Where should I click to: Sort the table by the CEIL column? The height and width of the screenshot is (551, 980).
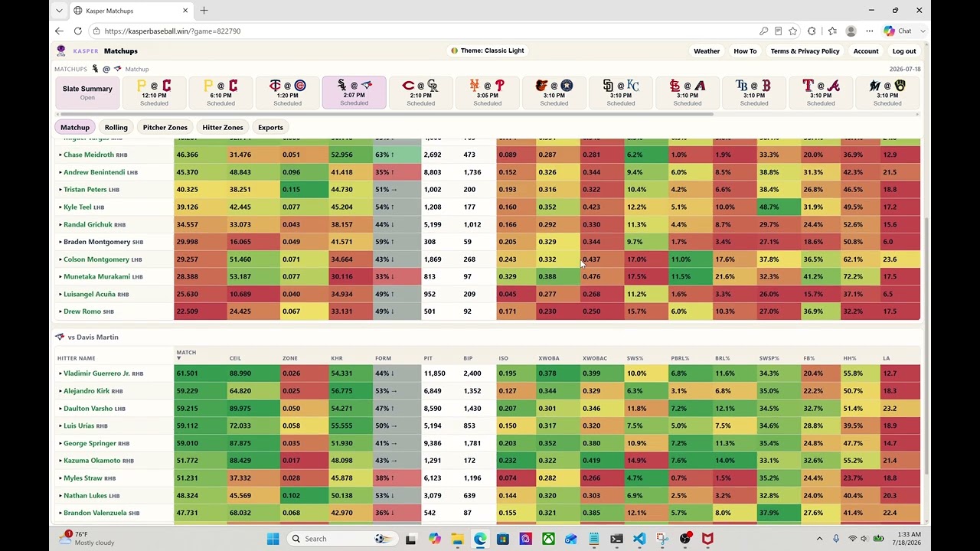(x=235, y=358)
